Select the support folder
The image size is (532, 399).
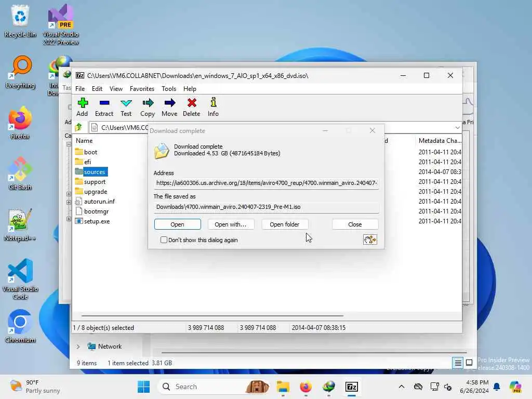pos(90,181)
